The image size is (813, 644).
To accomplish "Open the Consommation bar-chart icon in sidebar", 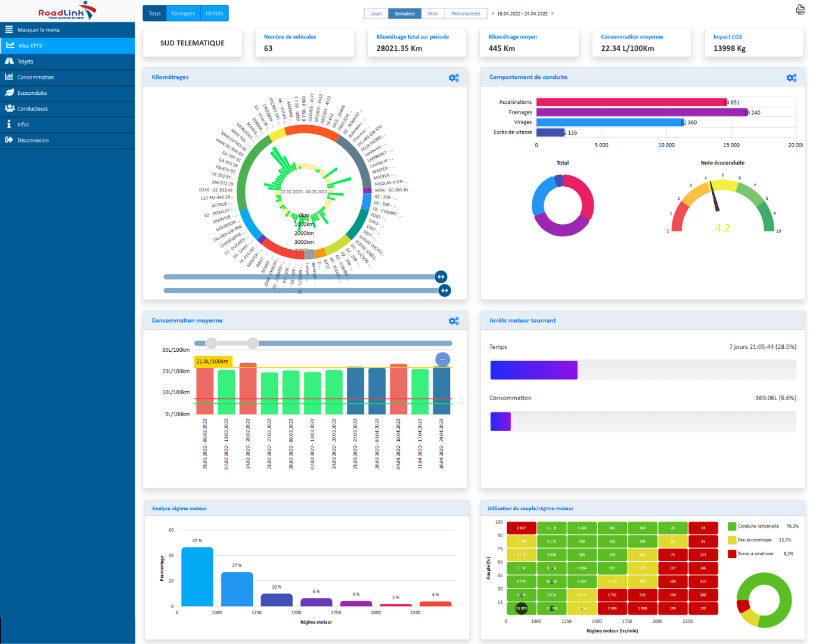I will (9, 77).
